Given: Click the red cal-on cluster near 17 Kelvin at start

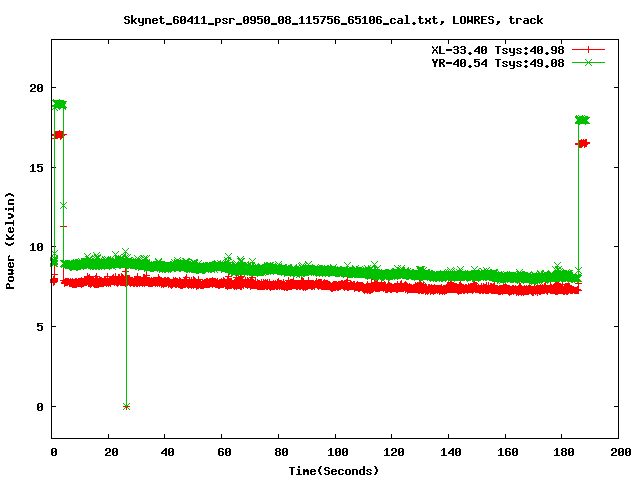Looking at the screenshot, I should pyautogui.click(x=59, y=135).
